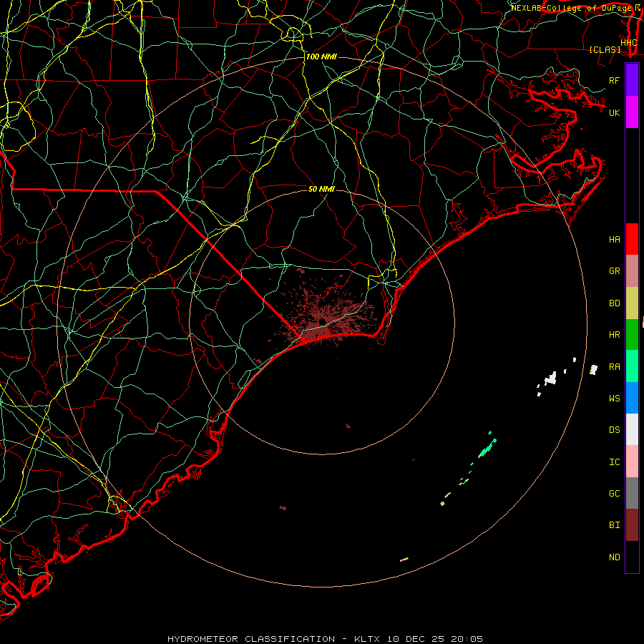Click the HR green legend swatch
This screenshot has height=644, width=644.
coord(632,335)
